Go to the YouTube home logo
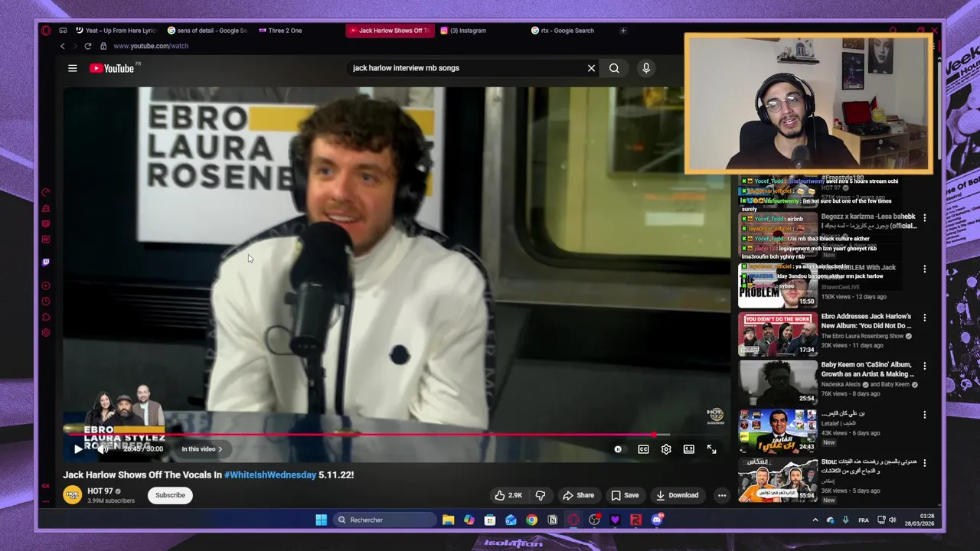Screen dimensions: 980x551 [x=112, y=68]
